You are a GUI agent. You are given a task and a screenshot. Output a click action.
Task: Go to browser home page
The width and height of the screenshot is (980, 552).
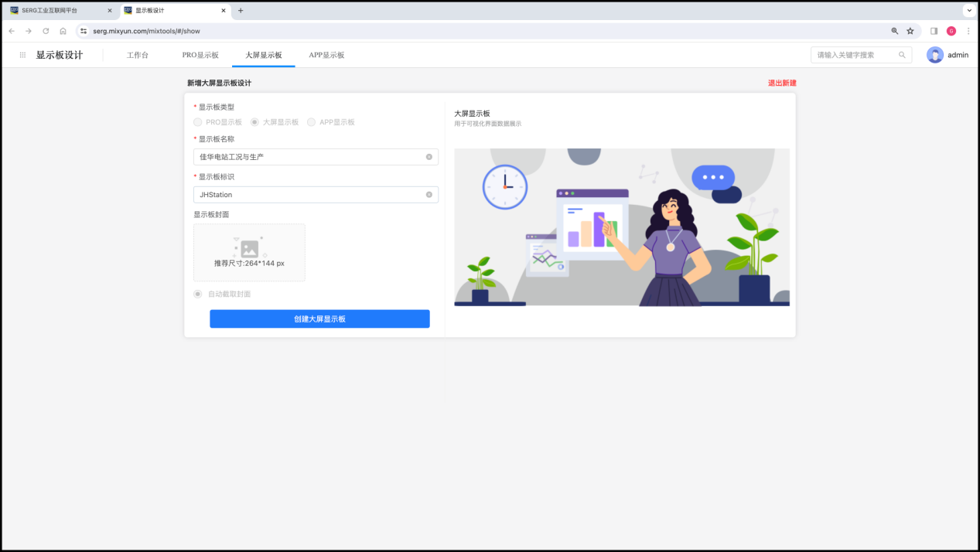pos(63,31)
